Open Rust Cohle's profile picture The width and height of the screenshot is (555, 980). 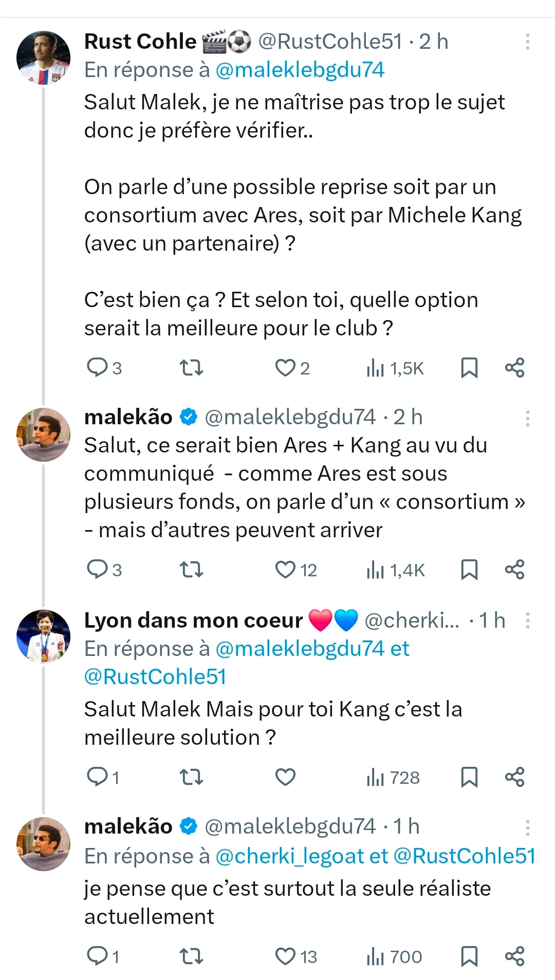(x=44, y=58)
